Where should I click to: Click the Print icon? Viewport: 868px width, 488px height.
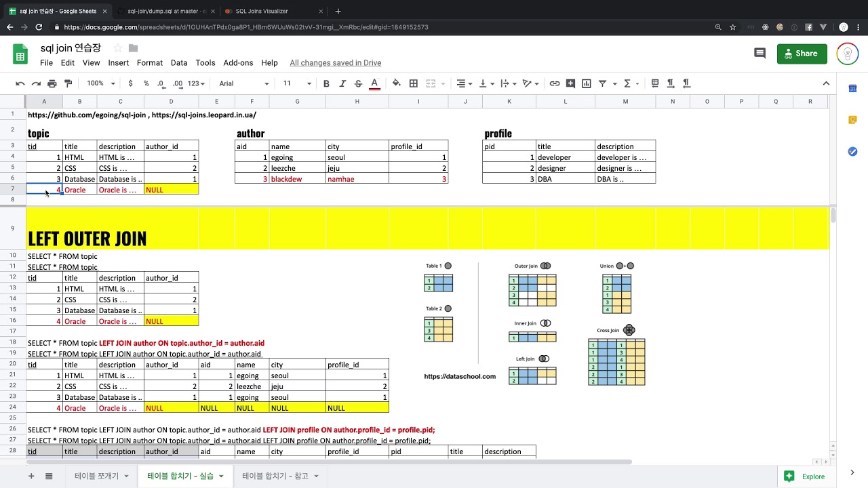pyautogui.click(x=52, y=83)
